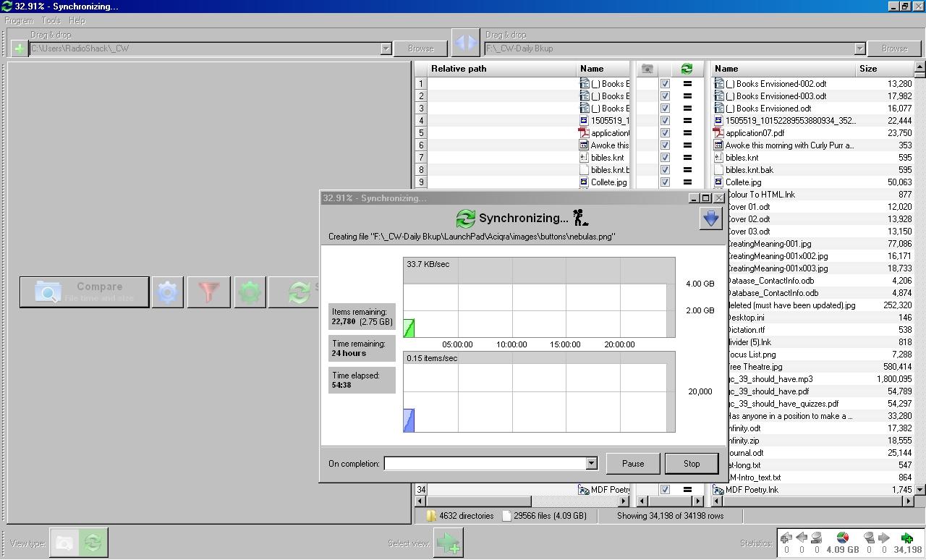
Task: Click the Size column header on right grid
Action: point(884,69)
